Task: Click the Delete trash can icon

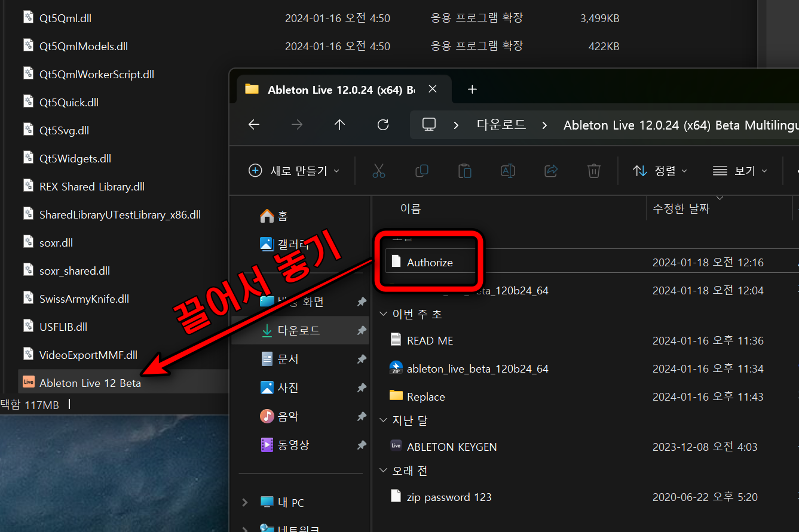Action: click(x=594, y=171)
